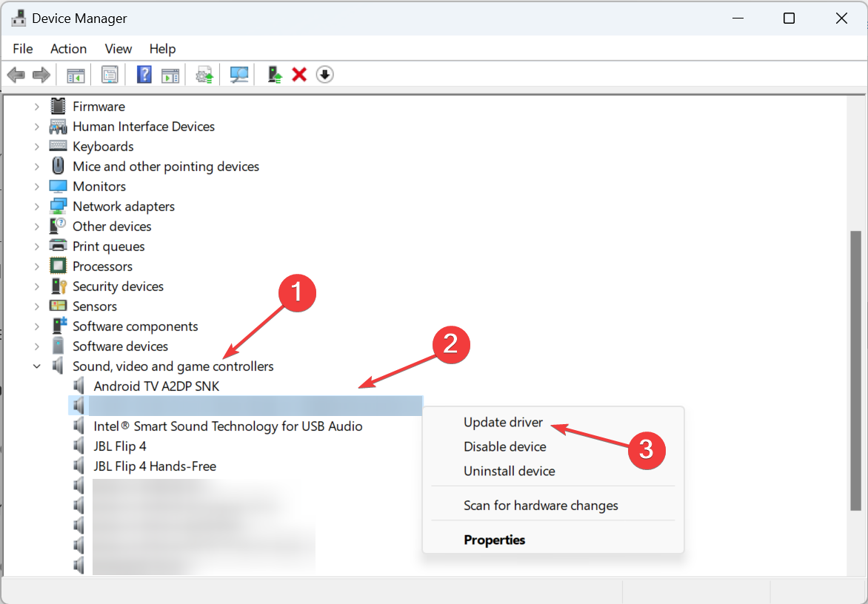The height and width of the screenshot is (604, 868).
Task: Click the Scan for hardware changes monitor icon
Action: (x=239, y=75)
